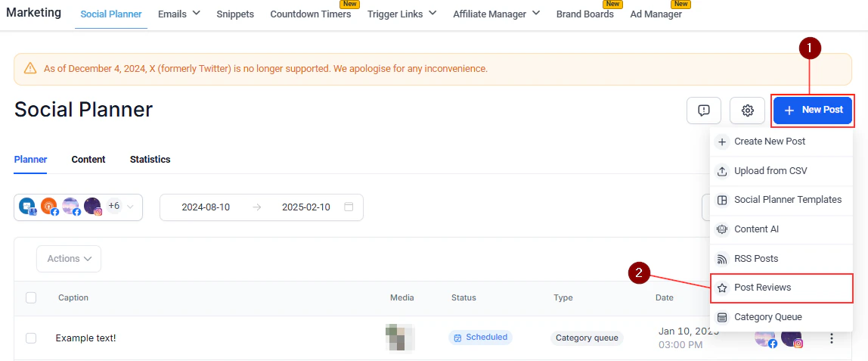This screenshot has height=361, width=868.
Task: Click the Caption column header
Action: pos(73,298)
